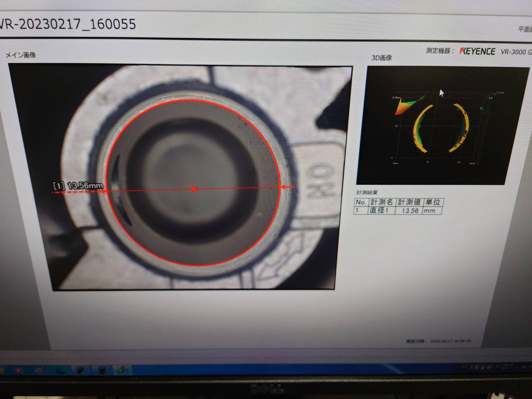Click the highlighted colorful taskbar app icon
The height and width of the screenshot is (399, 532).
coord(122,370)
